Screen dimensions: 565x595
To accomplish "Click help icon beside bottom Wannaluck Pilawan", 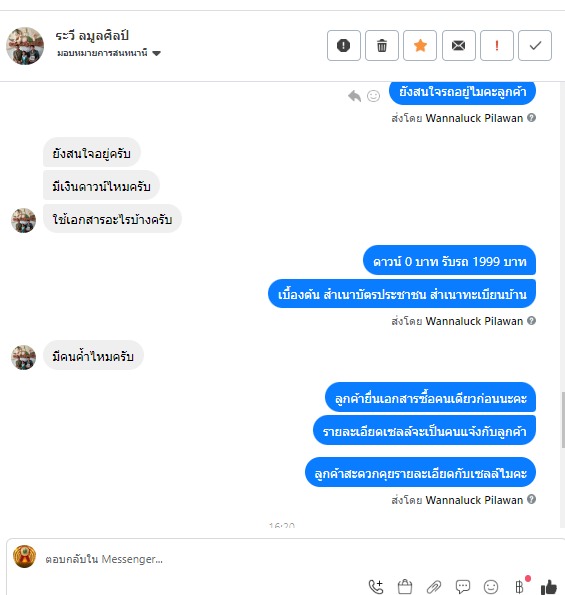I will click(x=532, y=499).
